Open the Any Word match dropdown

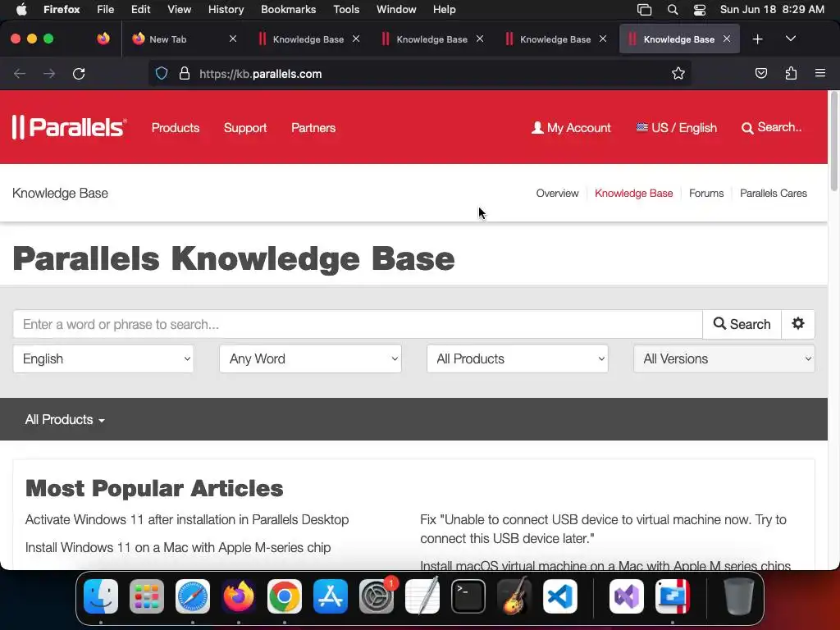(x=310, y=359)
